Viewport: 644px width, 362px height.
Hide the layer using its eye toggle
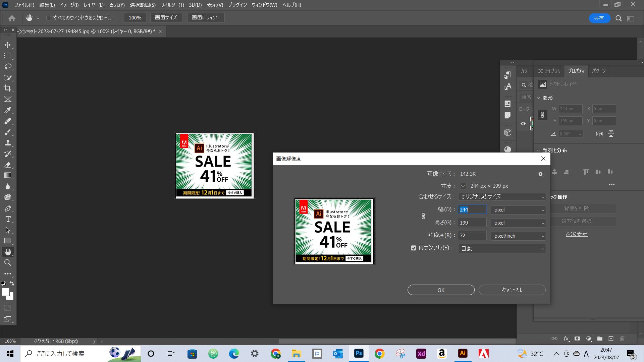[x=523, y=123]
